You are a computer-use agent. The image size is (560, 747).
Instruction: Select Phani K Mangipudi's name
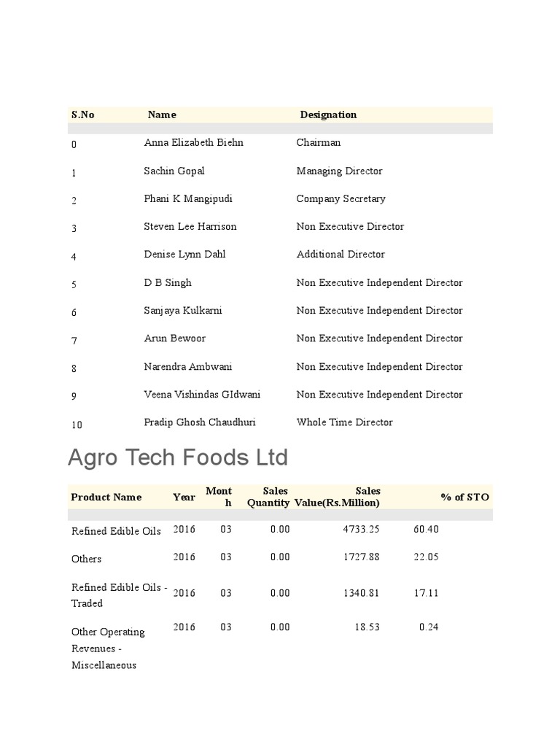188,198
